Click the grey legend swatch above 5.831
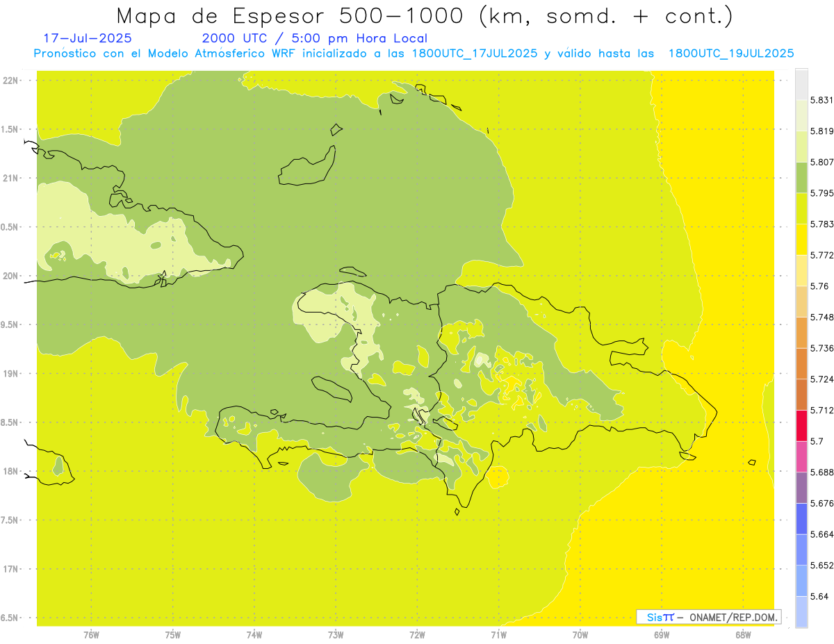834x644 pixels. click(801, 84)
